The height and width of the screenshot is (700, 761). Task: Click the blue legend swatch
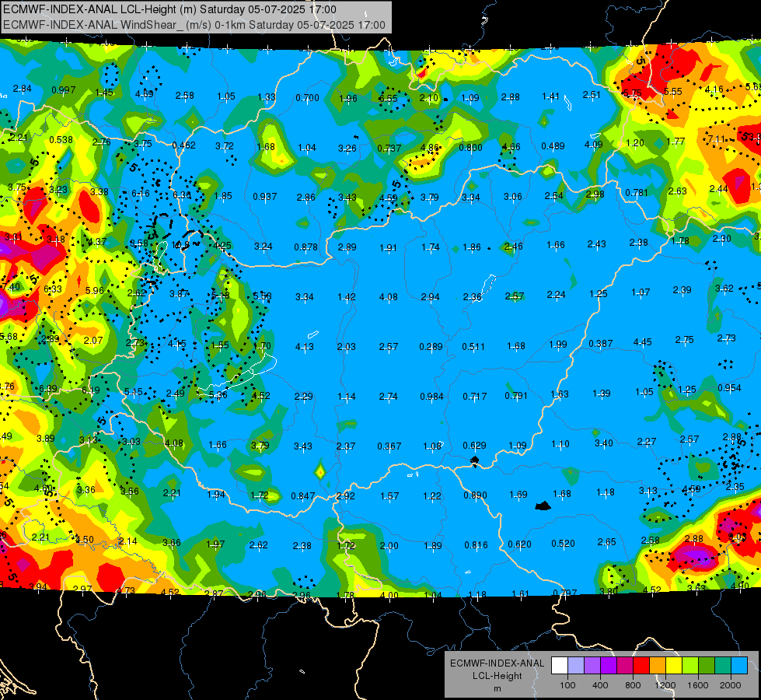pos(738,666)
